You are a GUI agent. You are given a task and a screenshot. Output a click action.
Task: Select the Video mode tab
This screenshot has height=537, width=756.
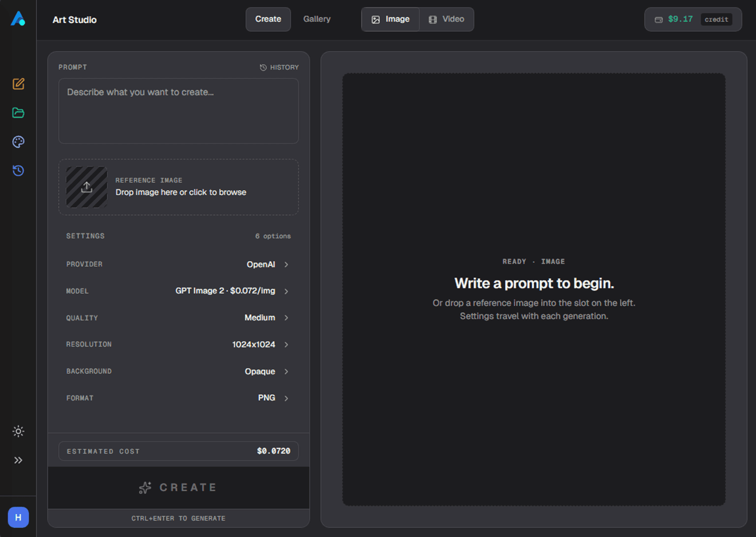coord(447,19)
